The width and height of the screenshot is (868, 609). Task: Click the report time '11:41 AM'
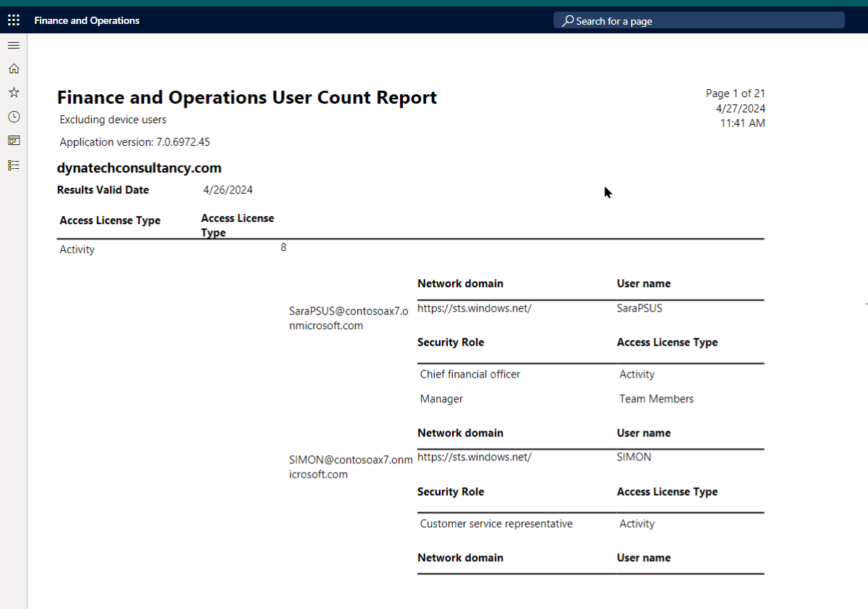click(743, 123)
